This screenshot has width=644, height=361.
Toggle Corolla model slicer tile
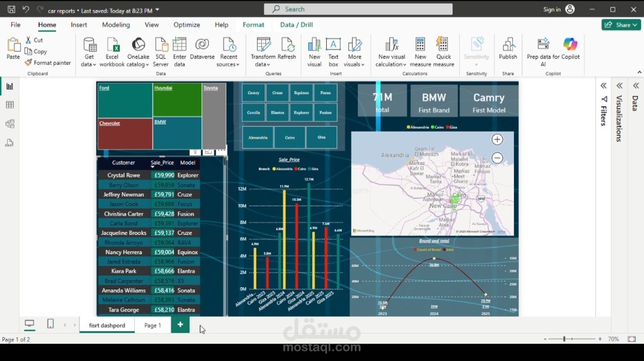253,113
